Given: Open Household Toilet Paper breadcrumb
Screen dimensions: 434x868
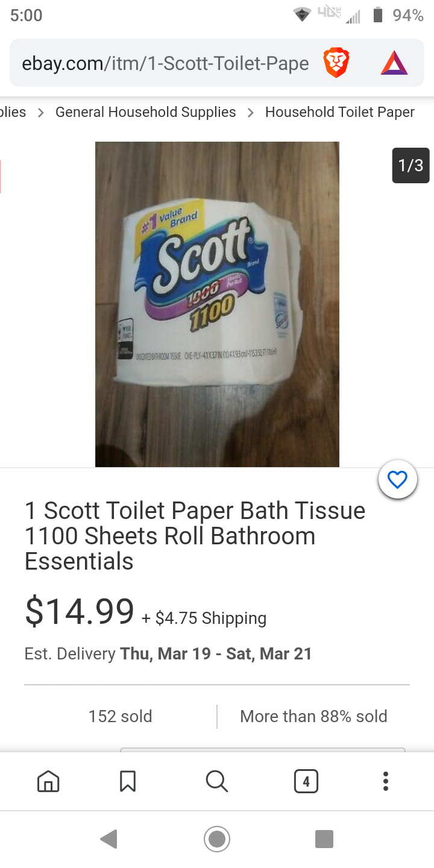Looking at the screenshot, I should [x=340, y=112].
